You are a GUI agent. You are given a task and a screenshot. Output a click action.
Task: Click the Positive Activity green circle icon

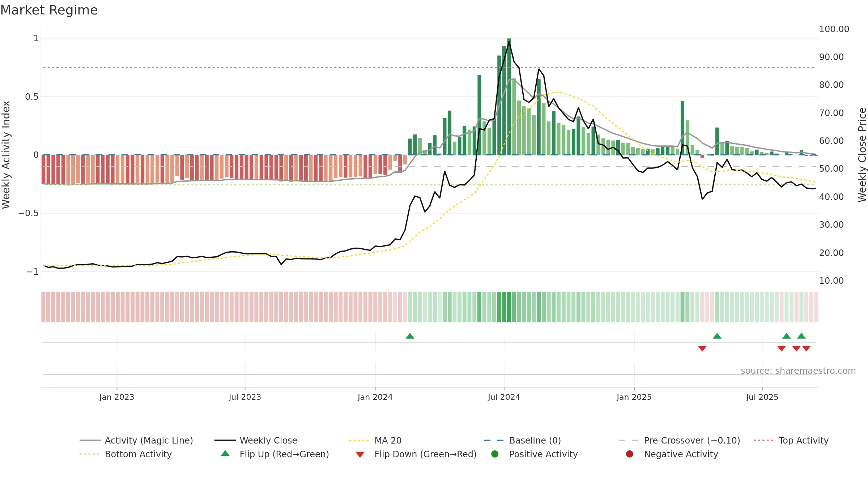coord(495,454)
